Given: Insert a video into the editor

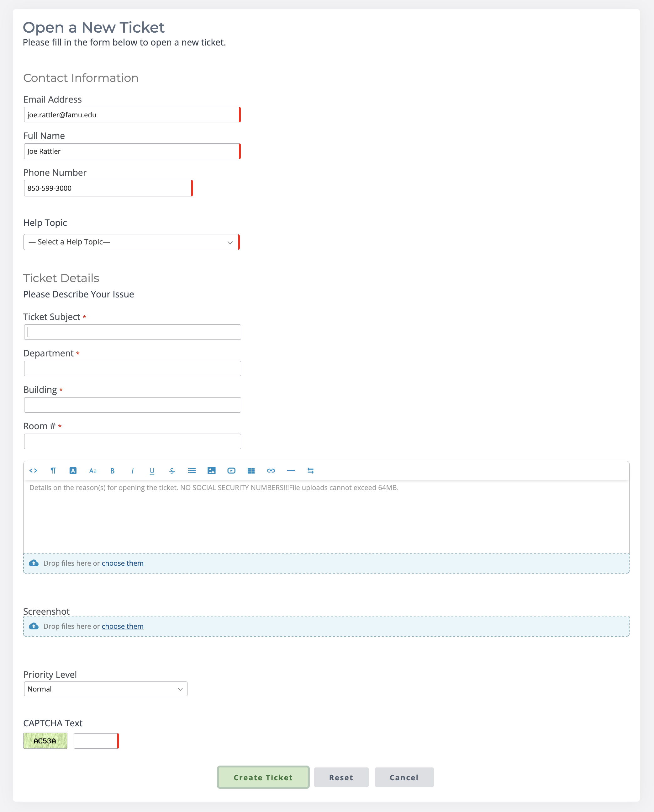Looking at the screenshot, I should pyautogui.click(x=231, y=470).
